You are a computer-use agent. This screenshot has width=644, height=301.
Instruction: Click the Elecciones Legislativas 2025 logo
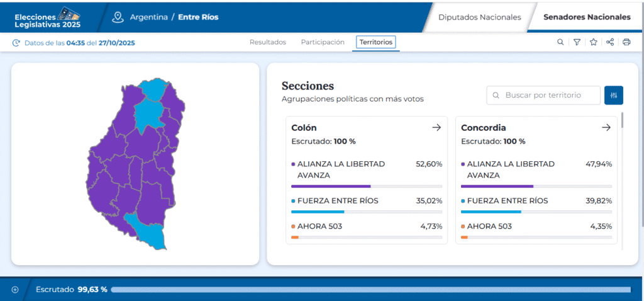coord(47,17)
